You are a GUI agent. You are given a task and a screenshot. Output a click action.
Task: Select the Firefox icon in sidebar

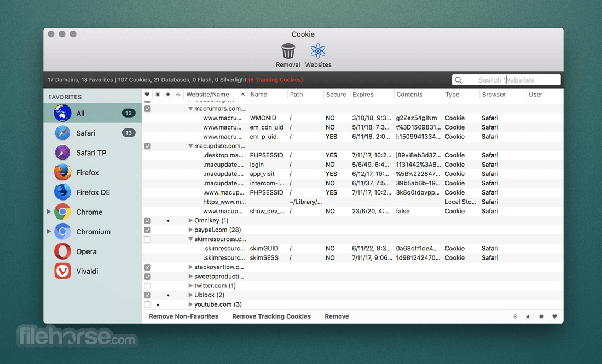(62, 173)
